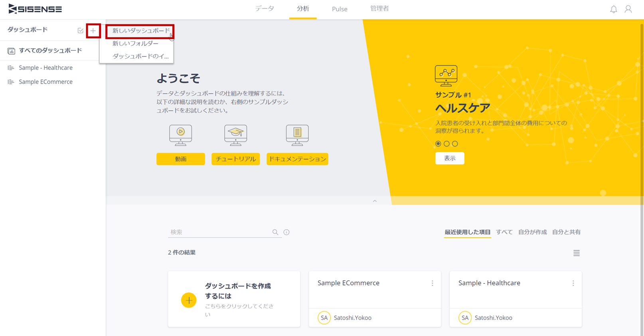Select 自分が作成 filter tab
The image size is (644, 336).
(532, 232)
